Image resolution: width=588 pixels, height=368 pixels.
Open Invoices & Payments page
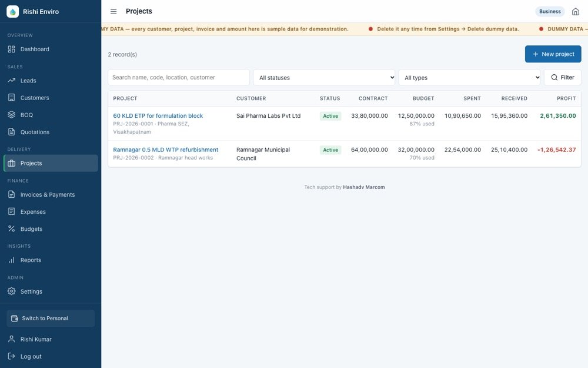point(51,194)
